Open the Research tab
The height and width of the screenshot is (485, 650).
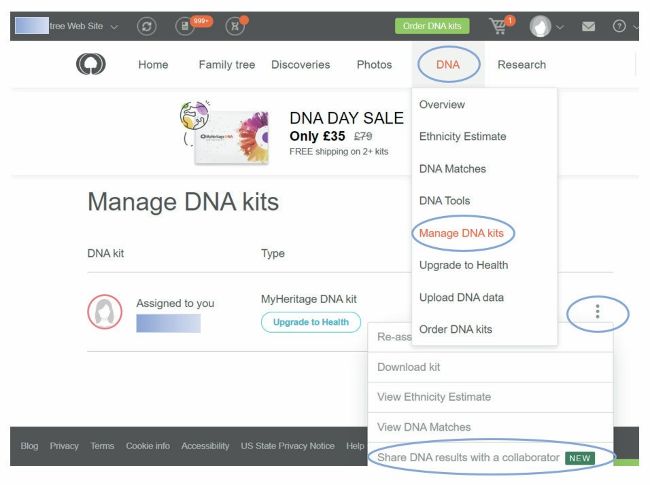(x=521, y=65)
